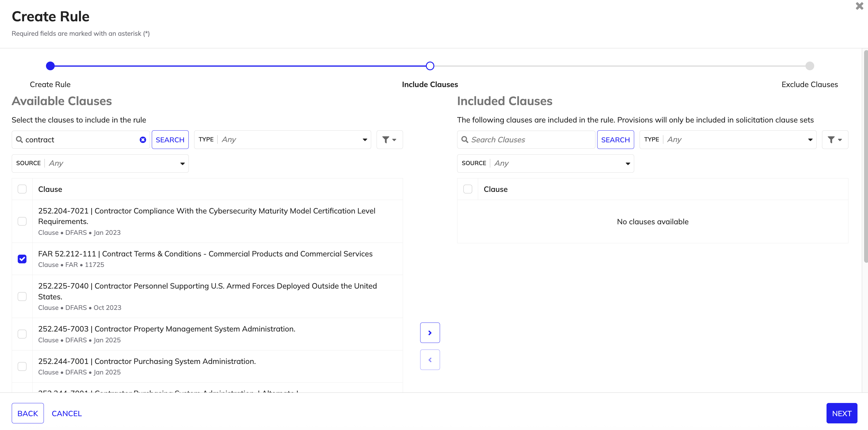The width and height of the screenshot is (868, 430).
Task: Click 'No clauses available' message
Action: pyautogui.click(x=653, y=222)
